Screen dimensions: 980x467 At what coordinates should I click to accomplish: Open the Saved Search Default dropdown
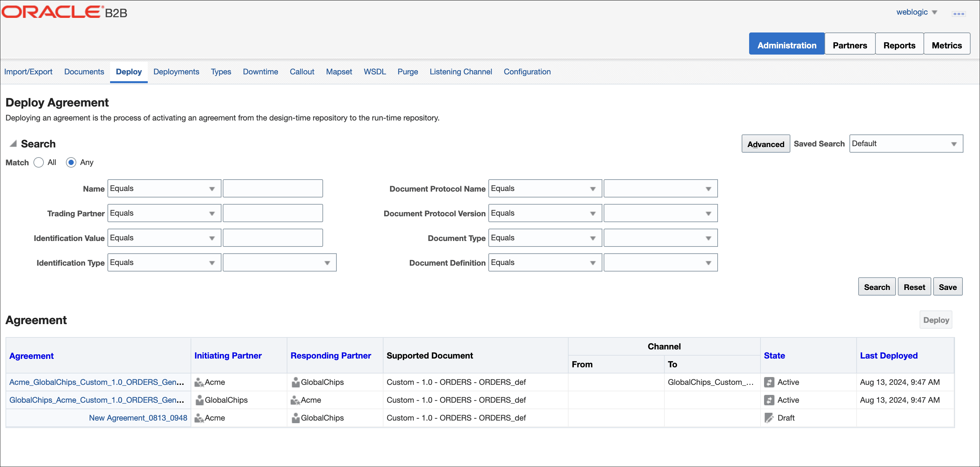tap(906, 144)
